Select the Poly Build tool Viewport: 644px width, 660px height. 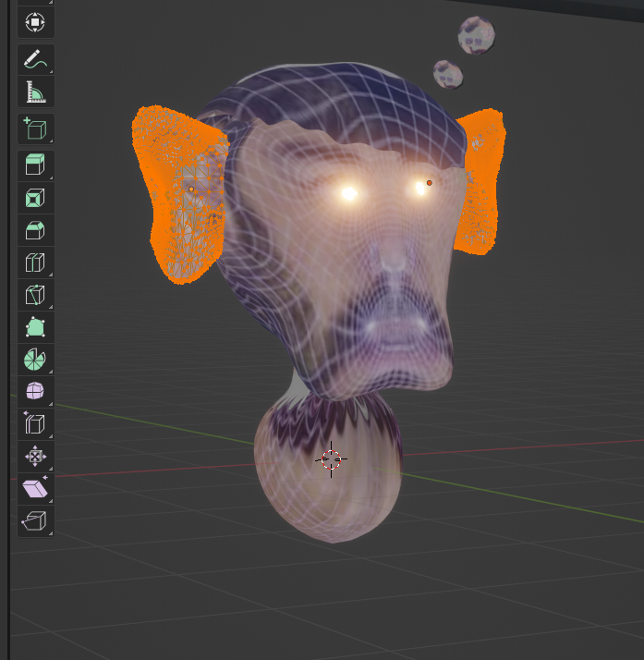pyautogui.click(x=36, y=327)
